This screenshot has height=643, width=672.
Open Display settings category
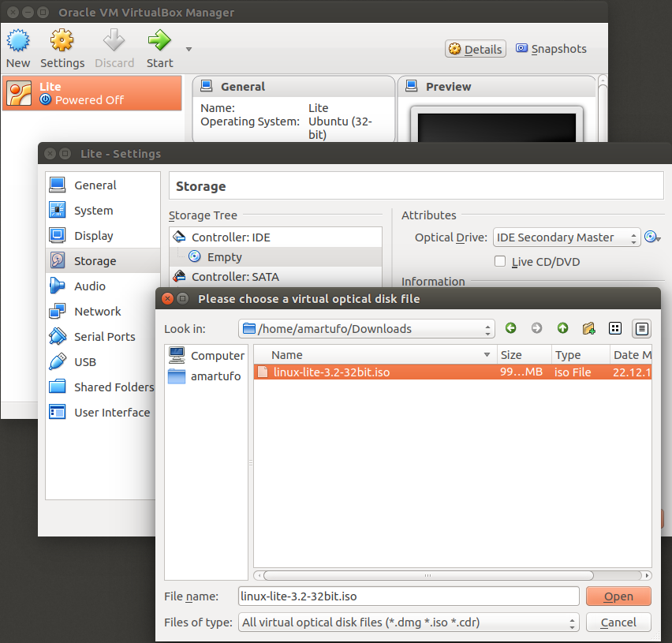tap(103, 236)
